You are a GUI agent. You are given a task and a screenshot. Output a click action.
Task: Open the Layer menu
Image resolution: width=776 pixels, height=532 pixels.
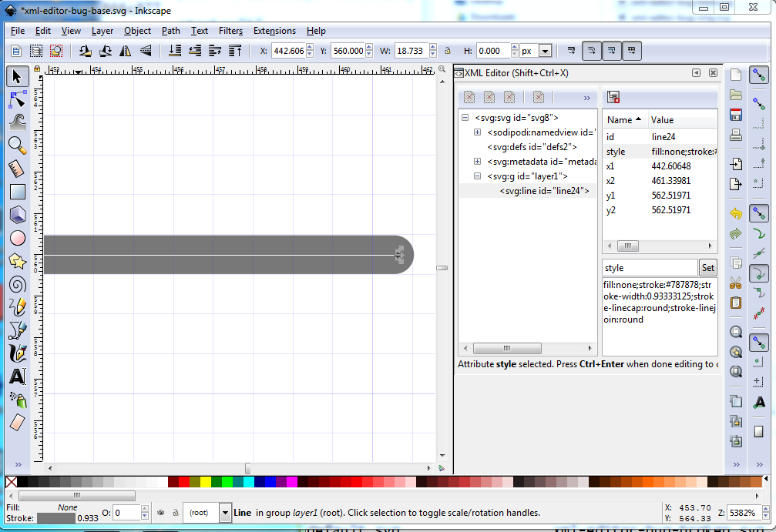point(102,31)
